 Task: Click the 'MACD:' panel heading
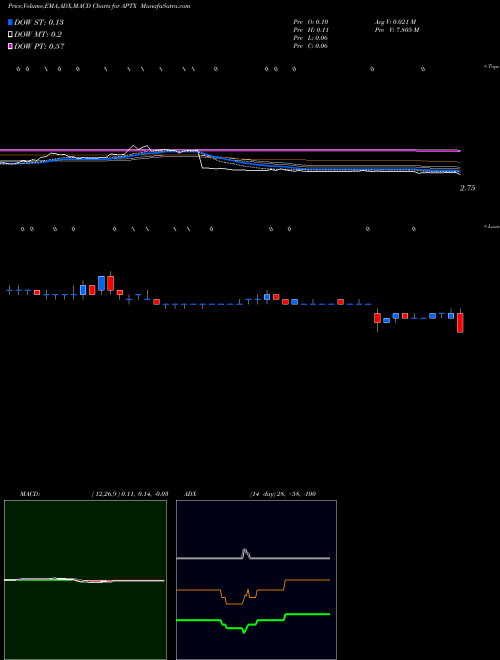(x=30, y=494)
